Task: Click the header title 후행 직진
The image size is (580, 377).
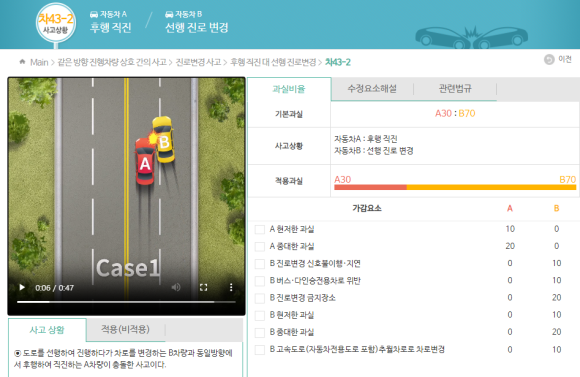Action: point(111,27)
